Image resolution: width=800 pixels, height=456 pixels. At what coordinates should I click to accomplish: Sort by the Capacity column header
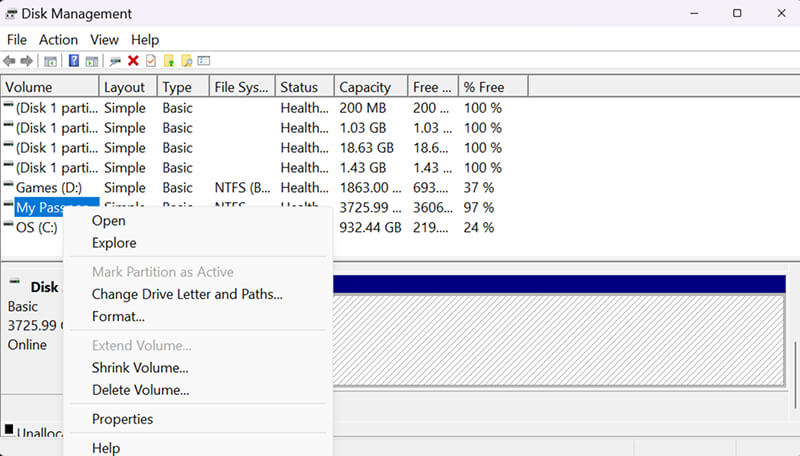click(371, 87)
